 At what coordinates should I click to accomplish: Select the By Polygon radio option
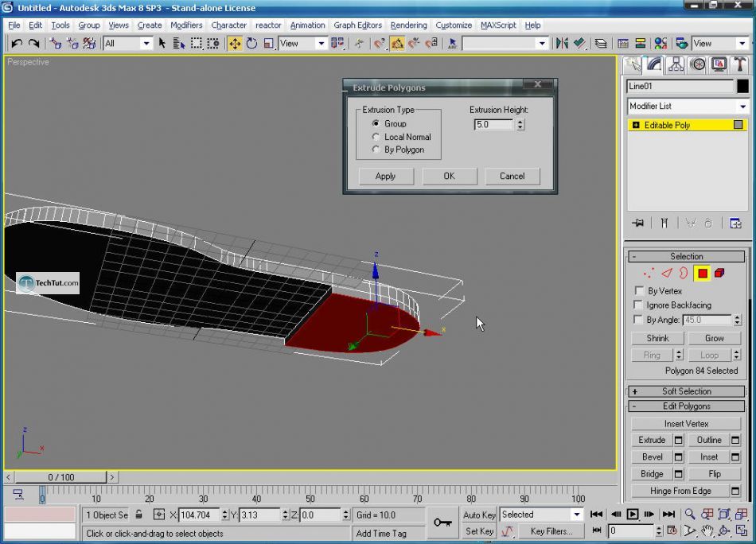(x=376, y=150)
